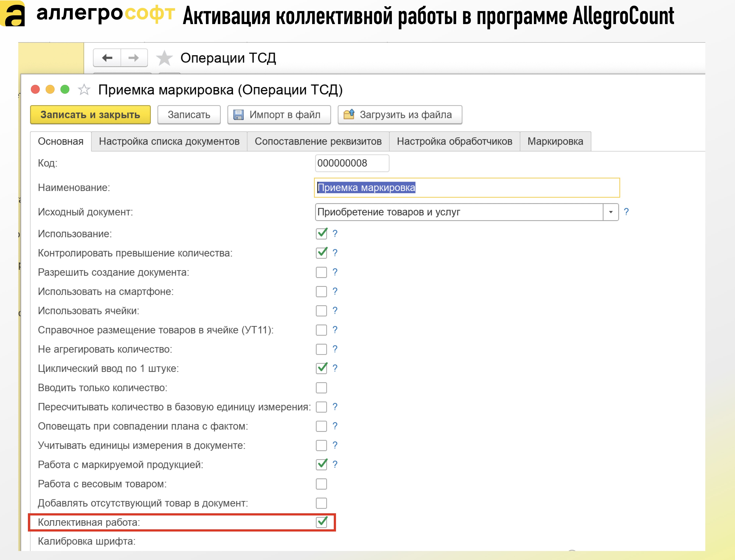Open help for Не агрегировать количество
This screenshot has width=735, height=560.
pyautogui.click(x=335, y=349)
